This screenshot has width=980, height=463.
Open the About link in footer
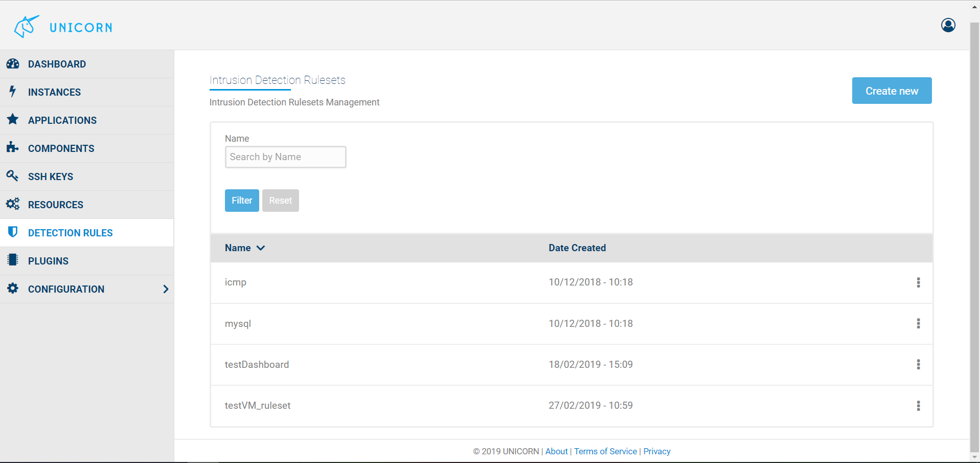tap(556, 451)
